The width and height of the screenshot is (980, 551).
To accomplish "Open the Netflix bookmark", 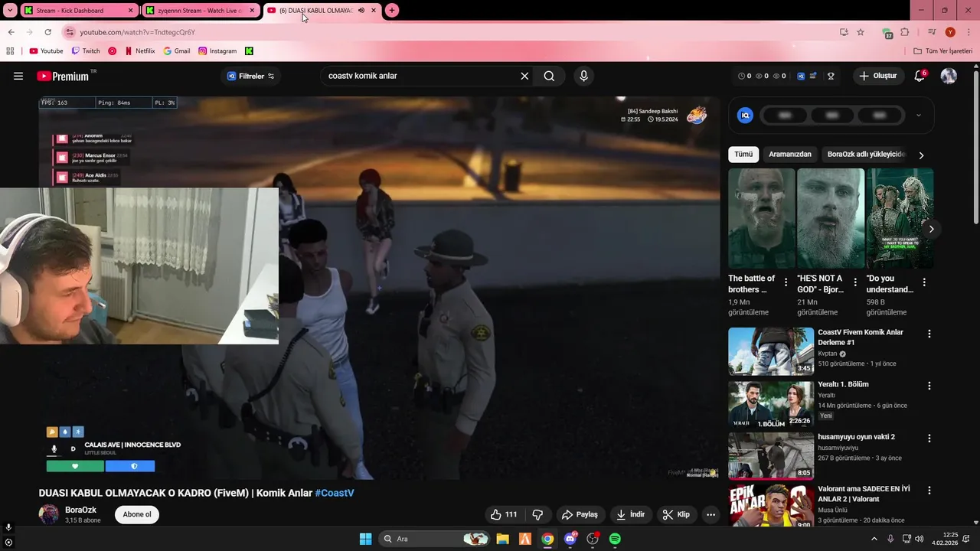I will [x=139, y=51].
